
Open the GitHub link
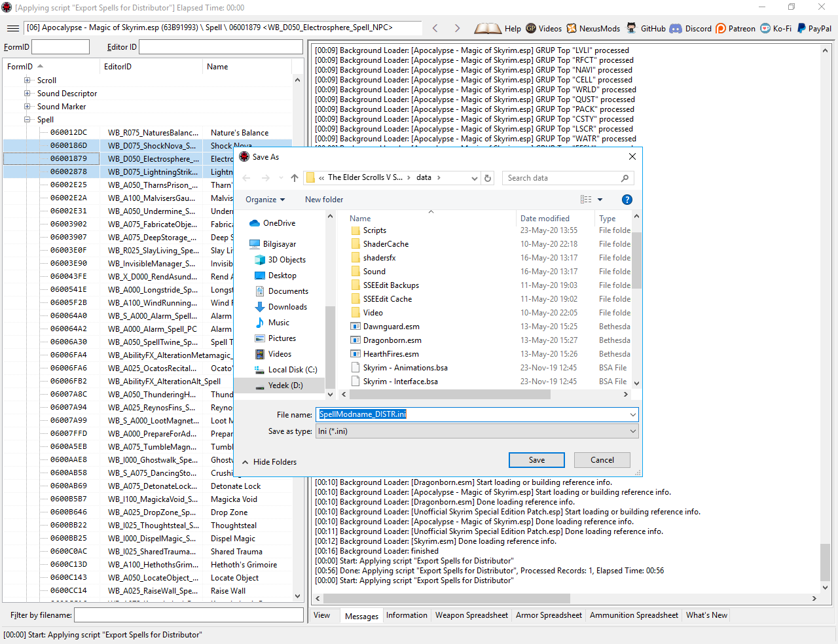(631, 28)
